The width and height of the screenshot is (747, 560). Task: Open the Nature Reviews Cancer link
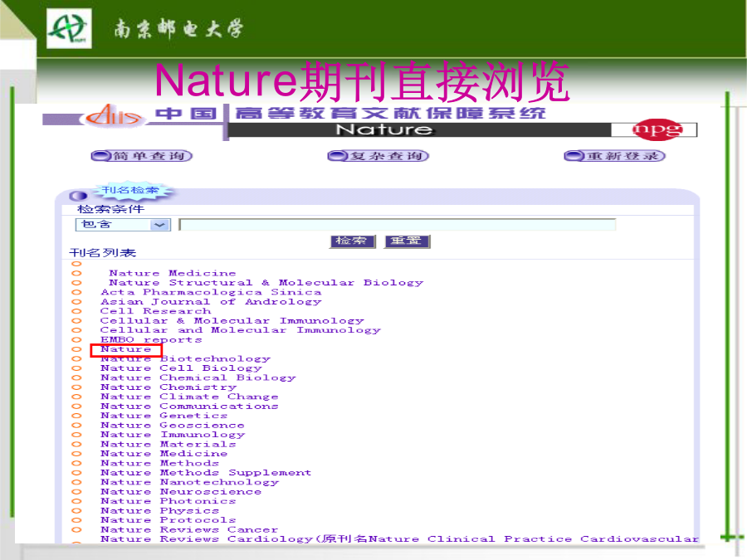pyautogui.click(x=189, y=530)
